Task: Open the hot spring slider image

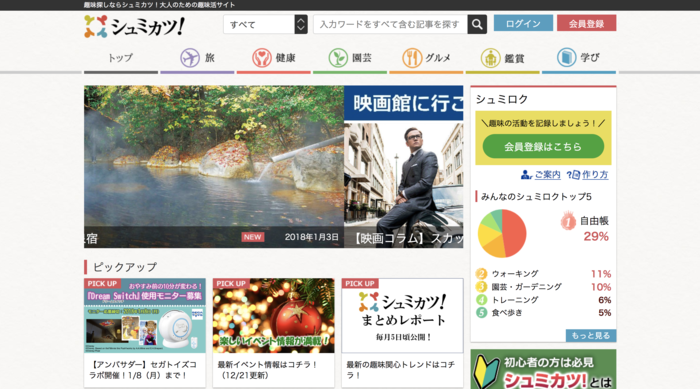Action: pos(214,167)
